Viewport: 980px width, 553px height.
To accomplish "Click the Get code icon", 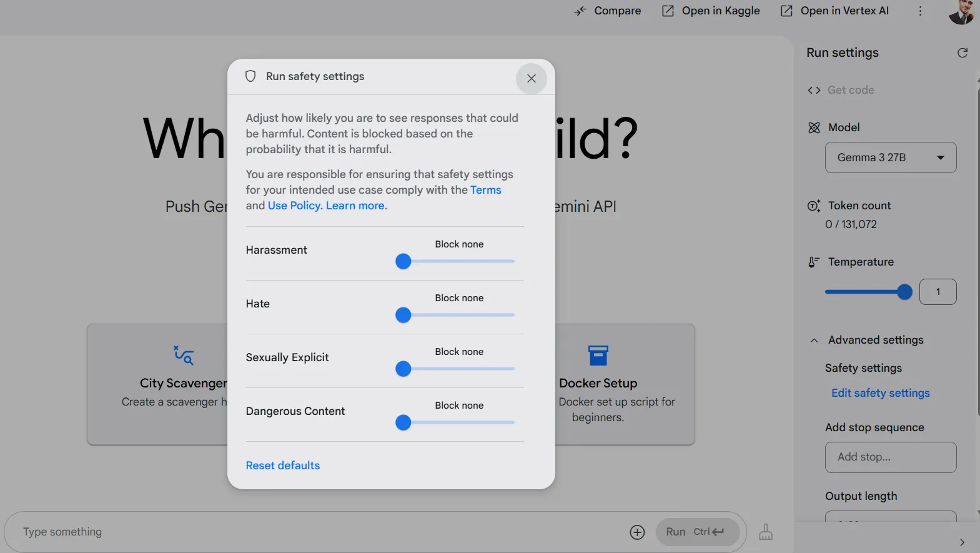I will click(814, 90).
